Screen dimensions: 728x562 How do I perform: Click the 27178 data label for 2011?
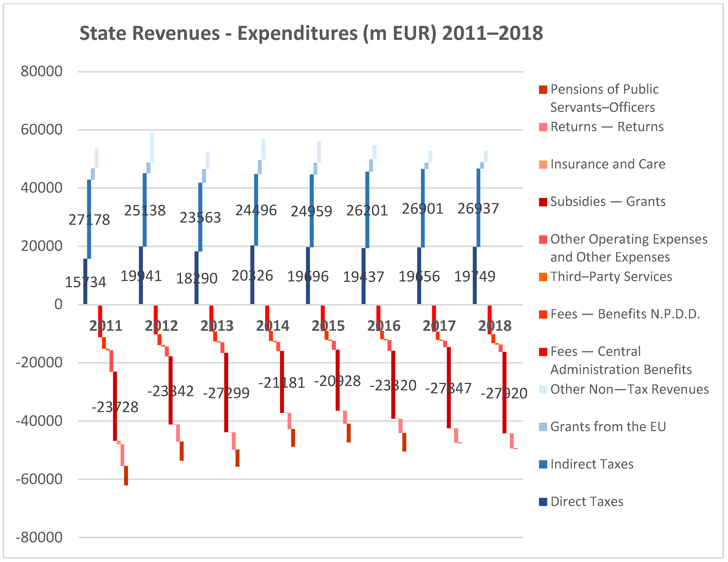point(89,220)
